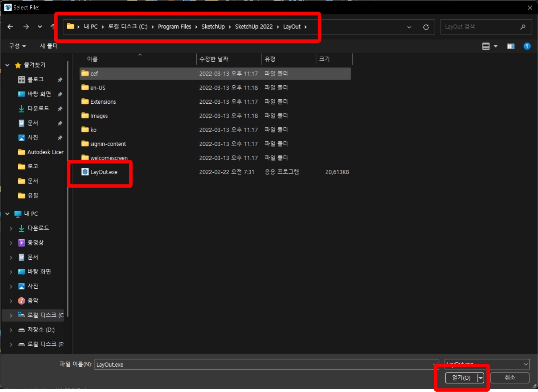Go up one folder level arrow
This screenshot has height=392, width=538.
point(53,26)
